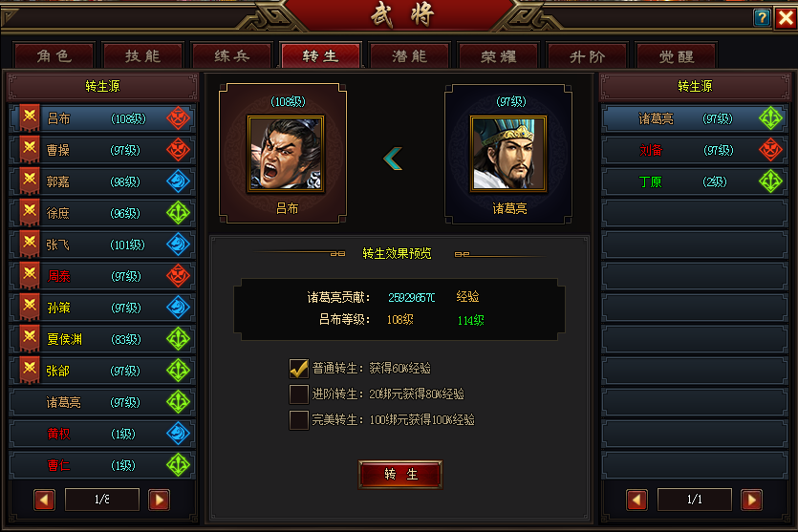Go to previous page of left hero list
Image resolution: width=798 pixels, height=532 pixels.
pyautogui.click(x=44, y=500)
